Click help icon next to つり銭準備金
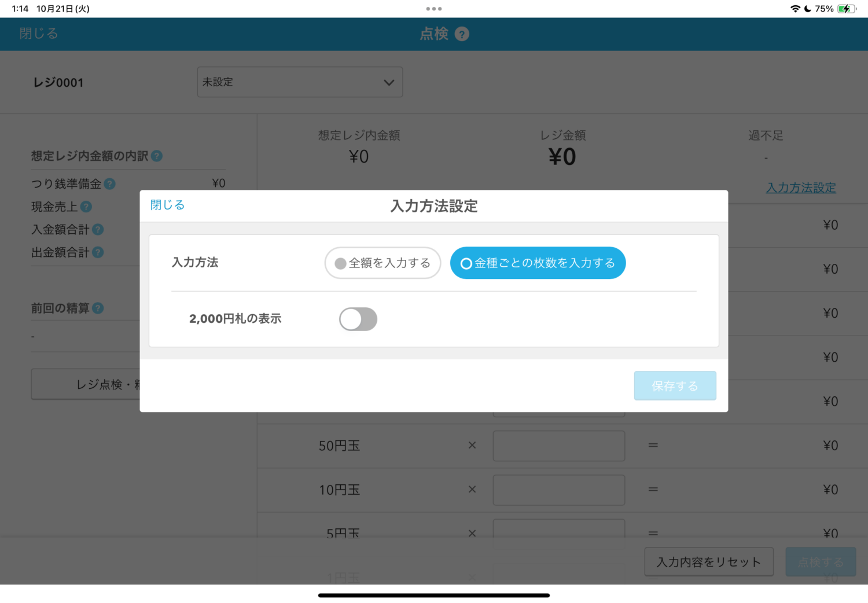 (110, 184)
